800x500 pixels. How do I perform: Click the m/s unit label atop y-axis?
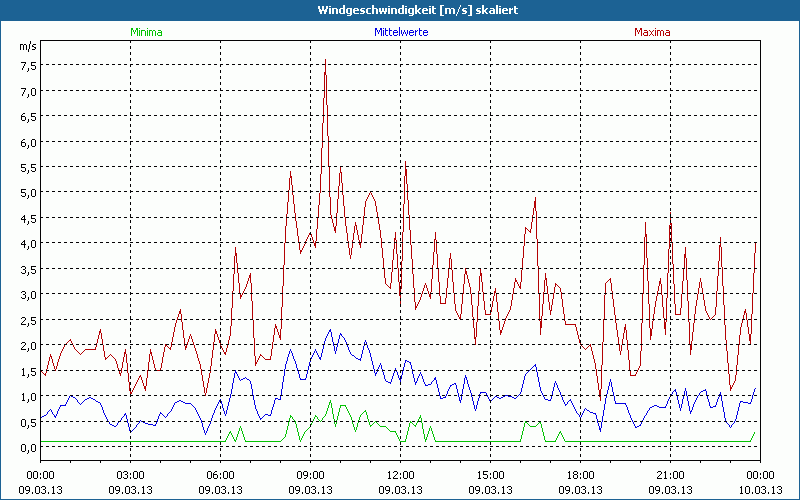point(26,46)
